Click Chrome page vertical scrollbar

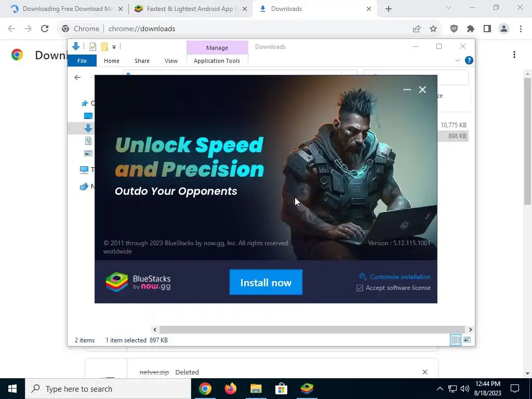pyautogui.click(x=527, y=141)
